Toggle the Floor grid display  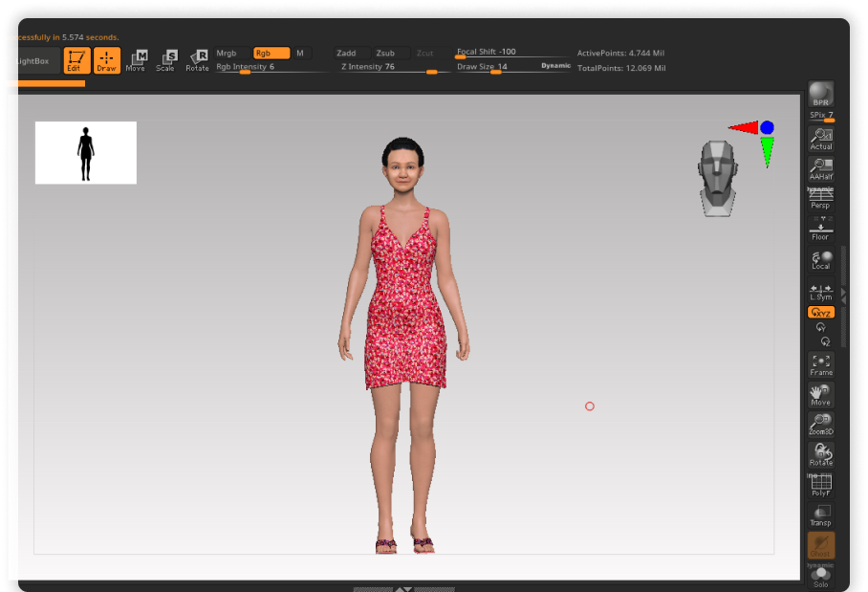click(x=821, y=230)
